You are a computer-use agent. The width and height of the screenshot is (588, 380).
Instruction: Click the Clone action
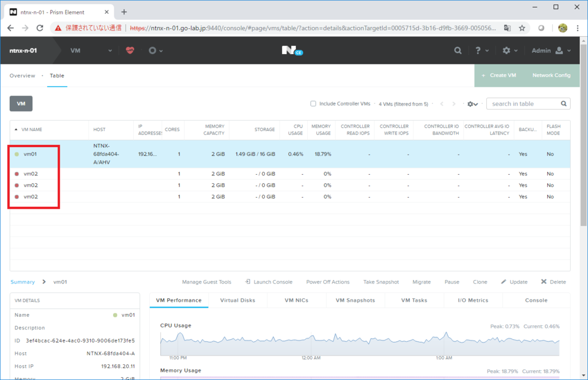coord(480,282)
